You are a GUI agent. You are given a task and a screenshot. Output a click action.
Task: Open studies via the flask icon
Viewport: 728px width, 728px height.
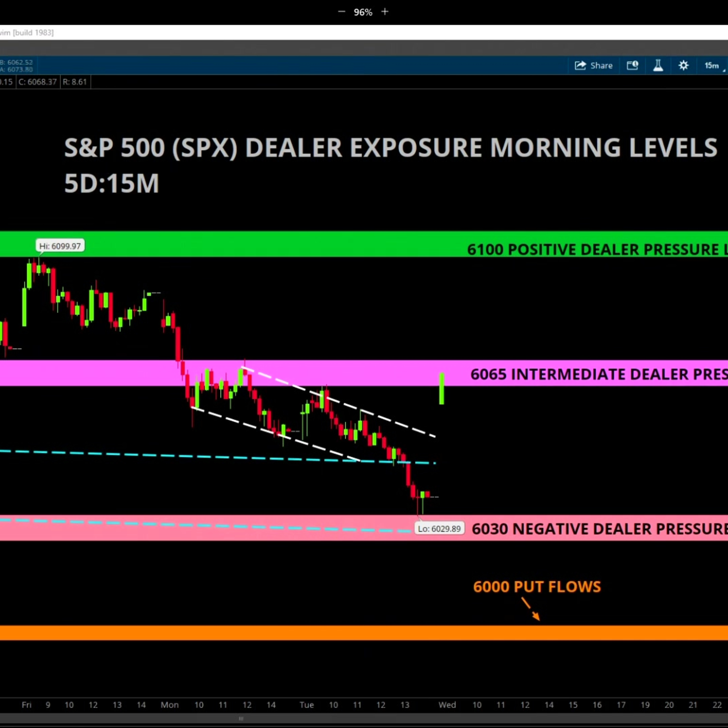pyautogui.click(x=658, y=66)
